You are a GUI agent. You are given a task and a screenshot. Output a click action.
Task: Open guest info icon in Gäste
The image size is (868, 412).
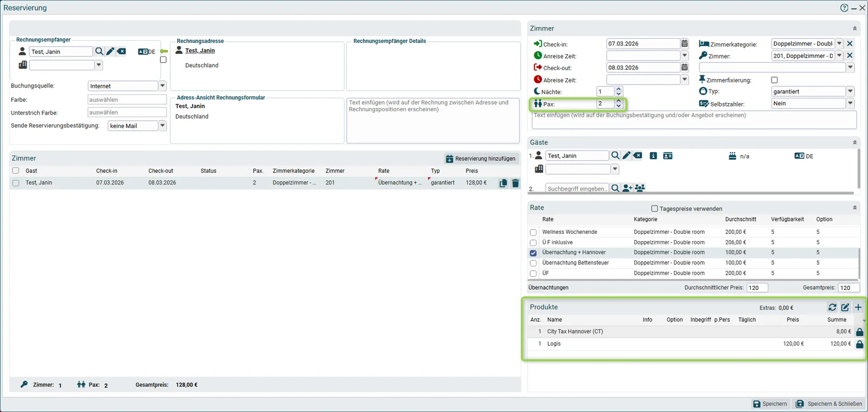pos(653,156)
